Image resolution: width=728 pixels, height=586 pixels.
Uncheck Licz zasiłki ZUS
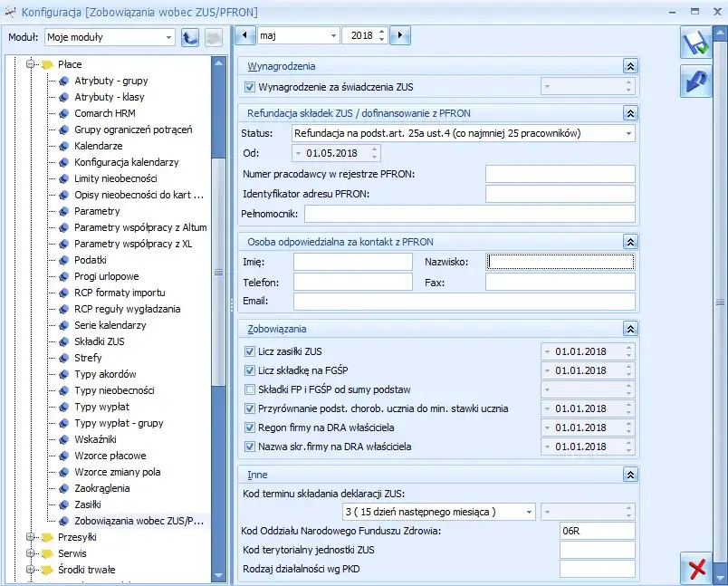click(x=250, y=351)
